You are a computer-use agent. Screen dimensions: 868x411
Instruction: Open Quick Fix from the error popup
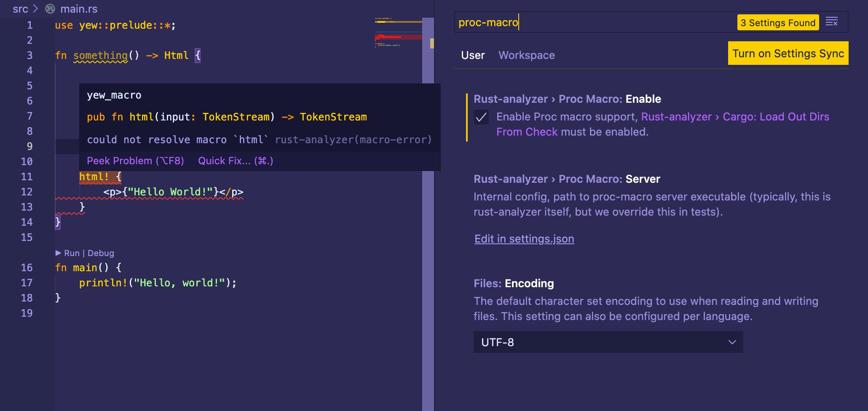pyautogui.click(x=234, y=160)
